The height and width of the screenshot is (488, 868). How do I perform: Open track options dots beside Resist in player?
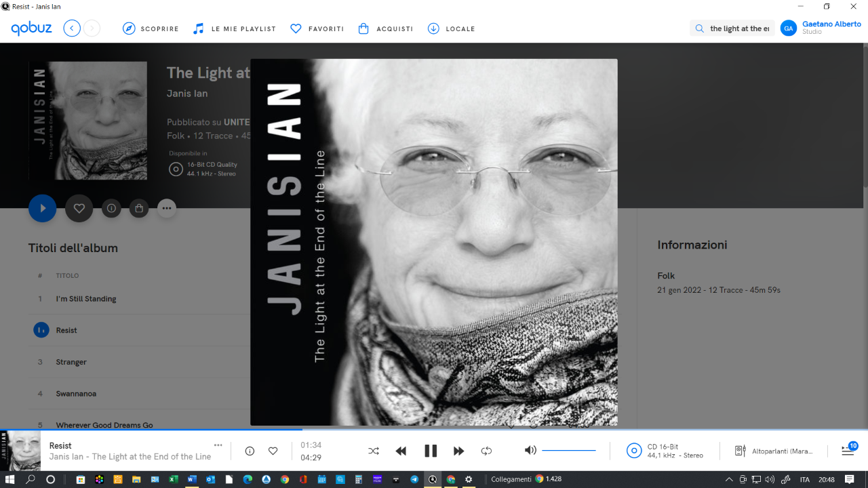(x=218, y=445)
